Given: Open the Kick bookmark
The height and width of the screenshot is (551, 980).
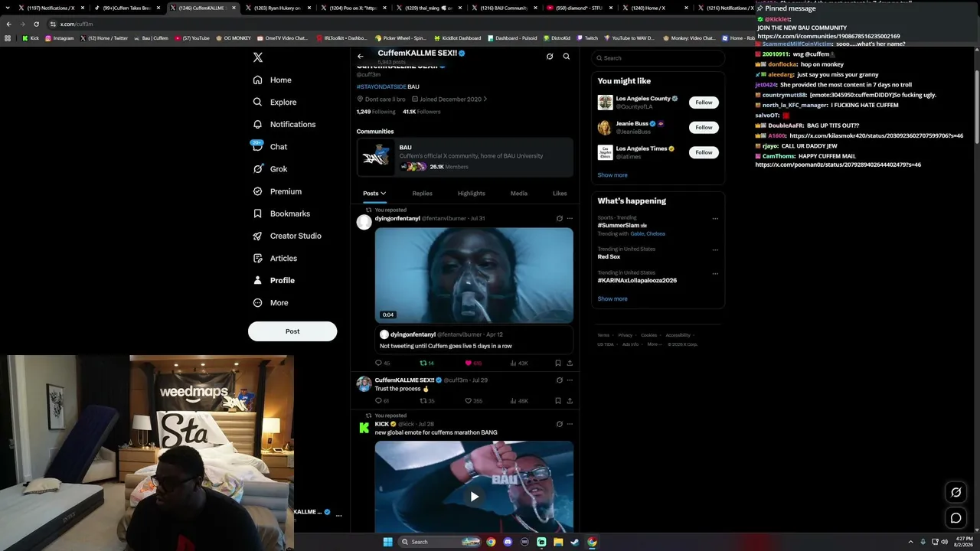Looking at the screenshot, I should (31, 37).
